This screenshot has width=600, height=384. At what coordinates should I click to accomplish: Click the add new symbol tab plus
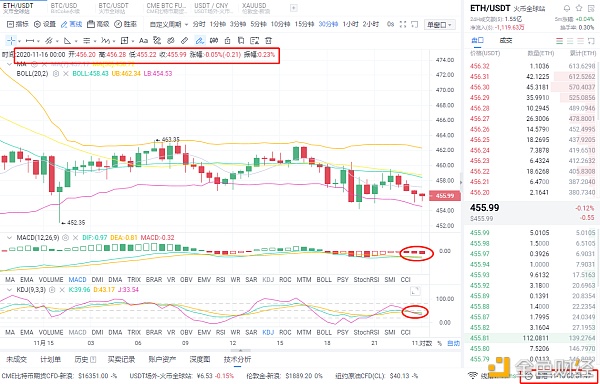[293, 8]
